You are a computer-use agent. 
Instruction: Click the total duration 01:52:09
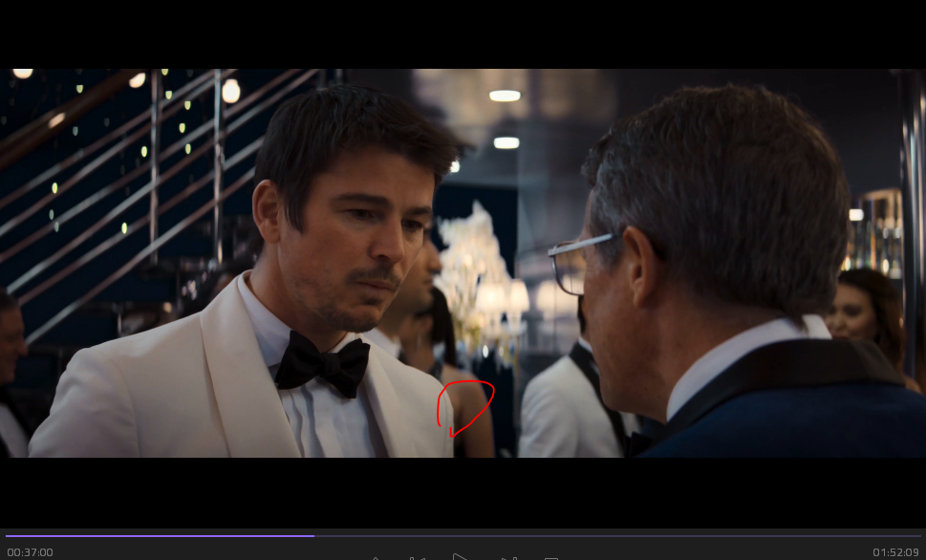[895, 552]
